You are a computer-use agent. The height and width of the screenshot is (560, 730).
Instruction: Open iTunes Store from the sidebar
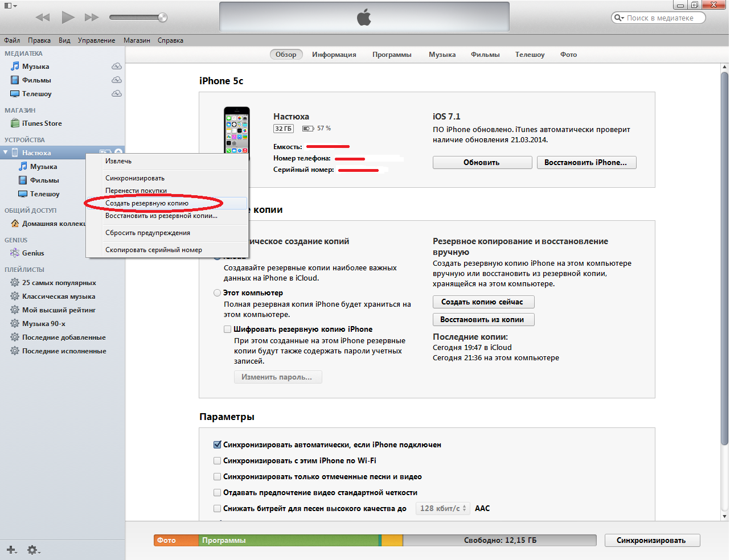pyautogui.click(x=42, y=123)
